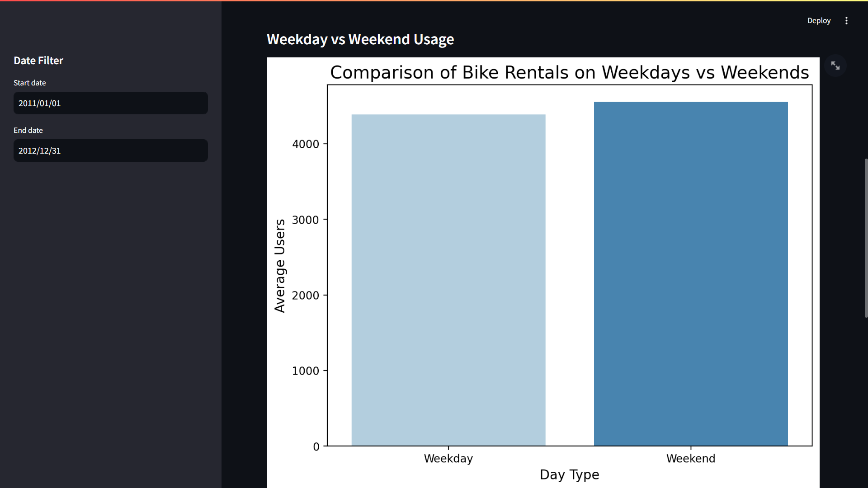Click the dark blue Weekend bar

click(691, 274)
